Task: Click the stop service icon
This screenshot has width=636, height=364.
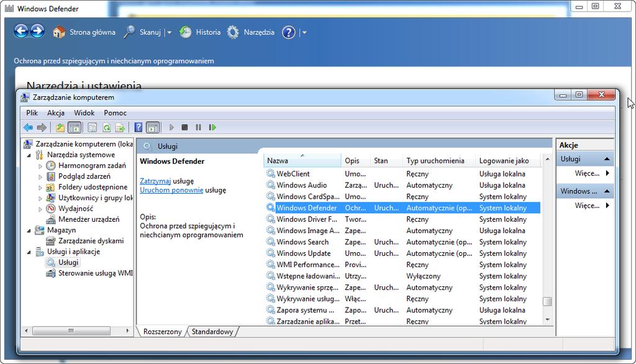Action: (x=184, y=127)
